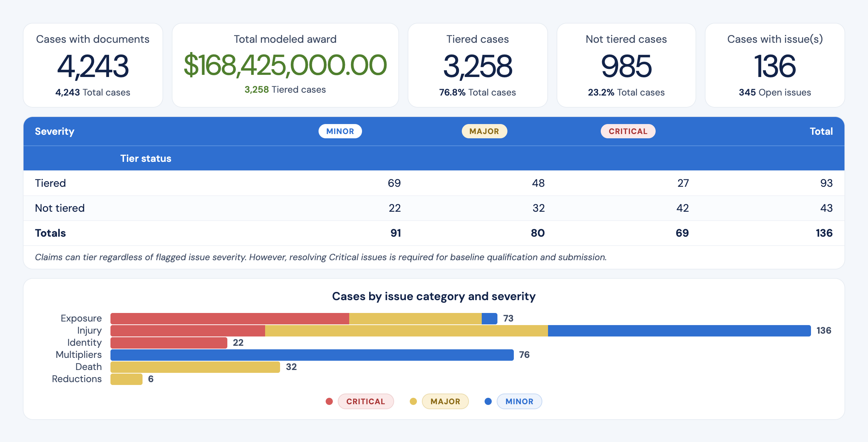This screenshot has width=868, height=442.
Task: Click the 345 Open issues text
Action: [775, 92]
